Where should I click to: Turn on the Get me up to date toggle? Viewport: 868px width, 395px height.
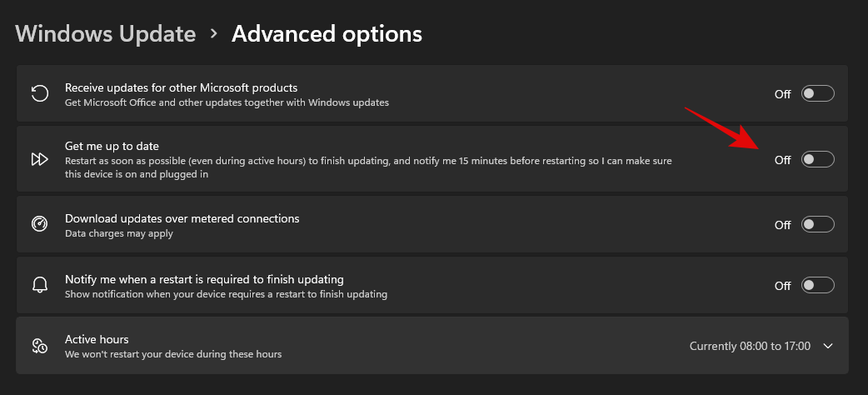[x=817, y=159]
